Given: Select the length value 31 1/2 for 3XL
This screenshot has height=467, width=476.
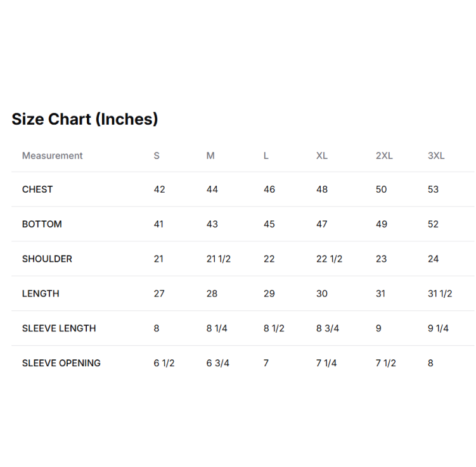Looking at the screenshot, I should click(440, 294).
